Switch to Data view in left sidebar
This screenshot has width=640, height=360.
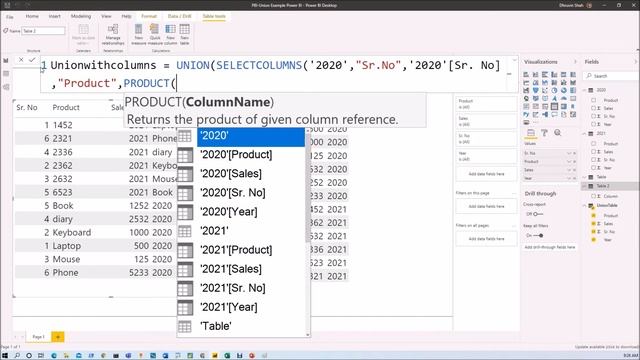[6, 74]
